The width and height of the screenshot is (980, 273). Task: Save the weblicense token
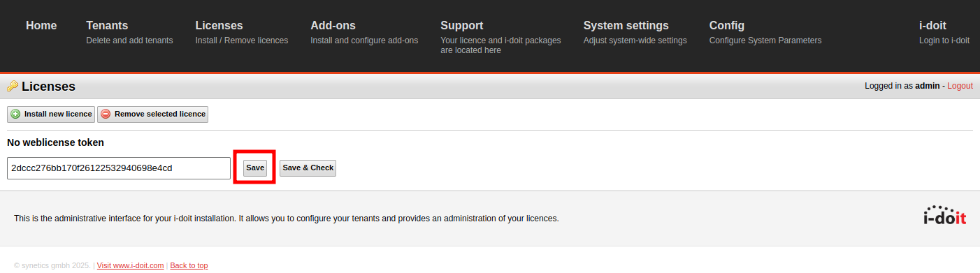pos(255,168)
